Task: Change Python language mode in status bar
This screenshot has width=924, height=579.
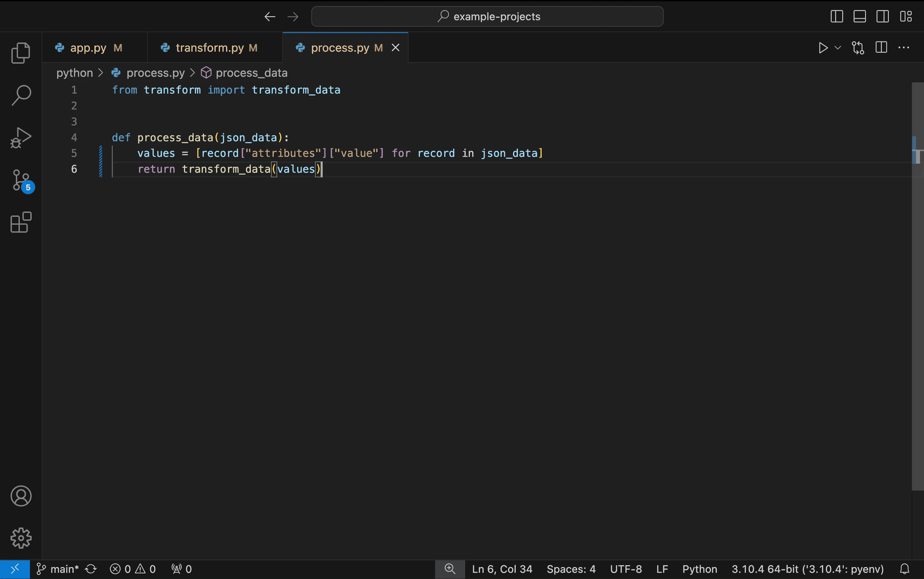Action: click(x=699, y=569)
